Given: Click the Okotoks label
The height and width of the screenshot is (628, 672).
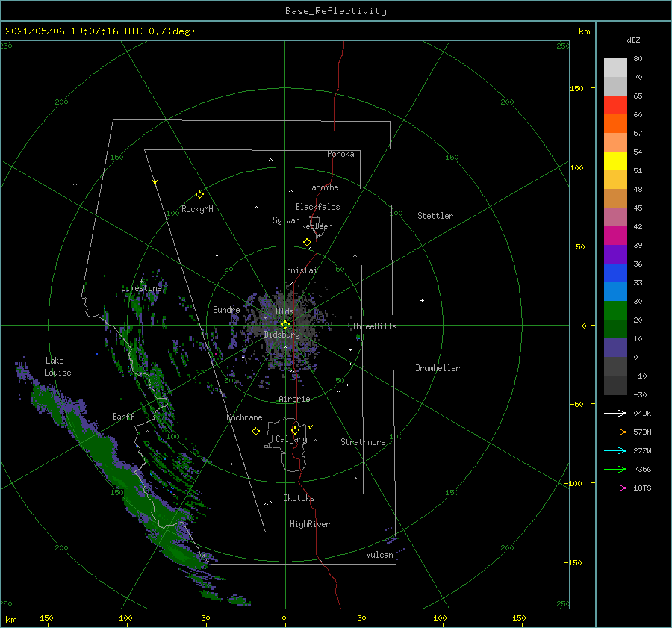Looking at the screenshot, I should pos(299,498).
